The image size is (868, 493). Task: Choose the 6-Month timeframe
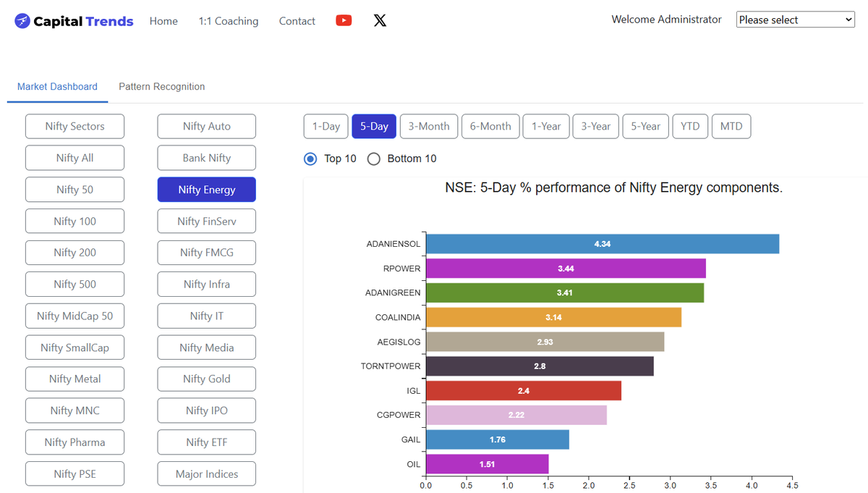(x=490, y=126)
